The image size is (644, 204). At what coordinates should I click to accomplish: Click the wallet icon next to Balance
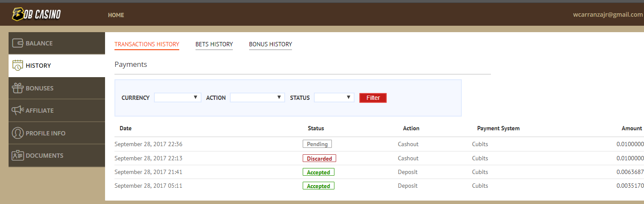(18, 43)
